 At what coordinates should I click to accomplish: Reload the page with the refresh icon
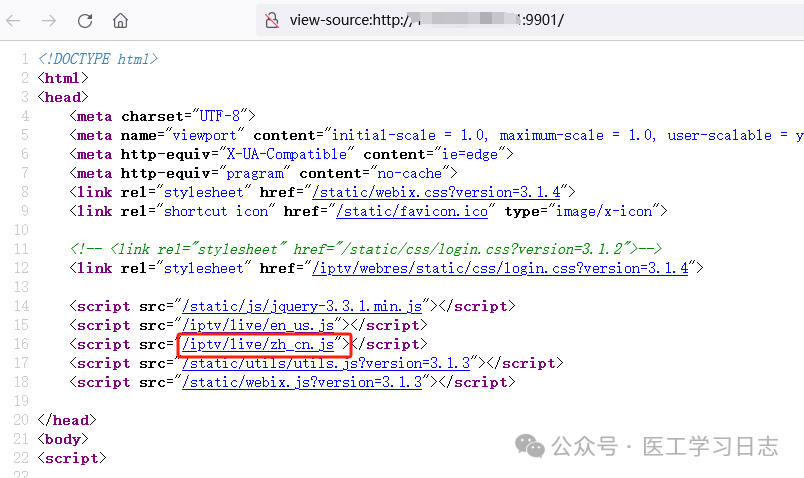[x=85, y=21]
